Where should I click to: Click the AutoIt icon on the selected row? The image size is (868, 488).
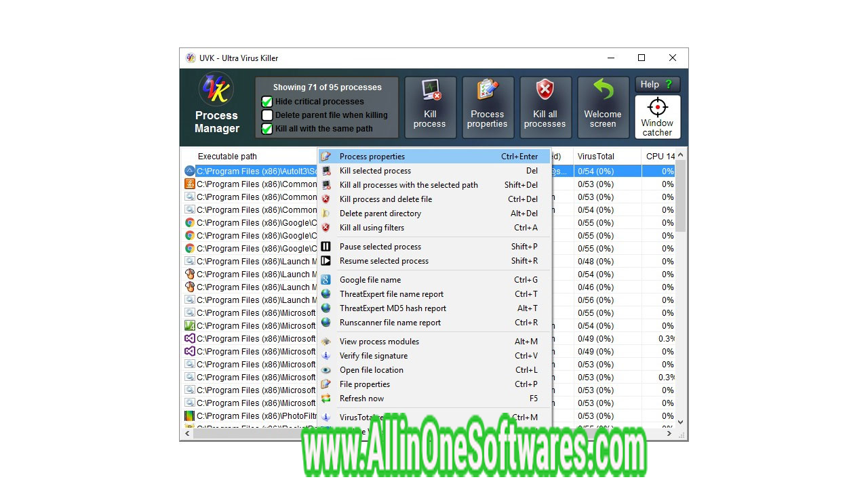pyautogui.click(x=190, y=171)
